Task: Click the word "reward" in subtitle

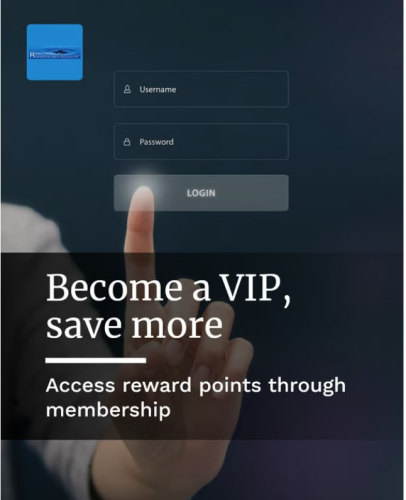Action: coord(157,385)
